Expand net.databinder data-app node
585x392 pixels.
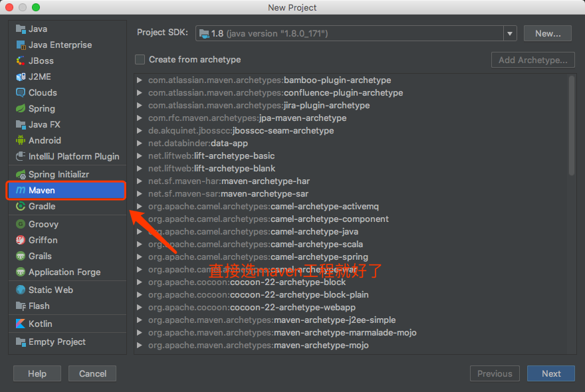click(x=139, y=144)
